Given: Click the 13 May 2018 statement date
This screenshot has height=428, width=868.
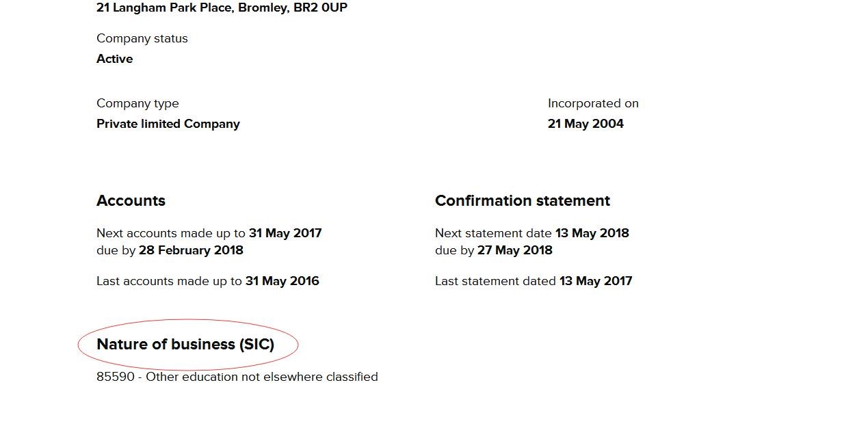Looking at the screenshot, I should [592, 233].
